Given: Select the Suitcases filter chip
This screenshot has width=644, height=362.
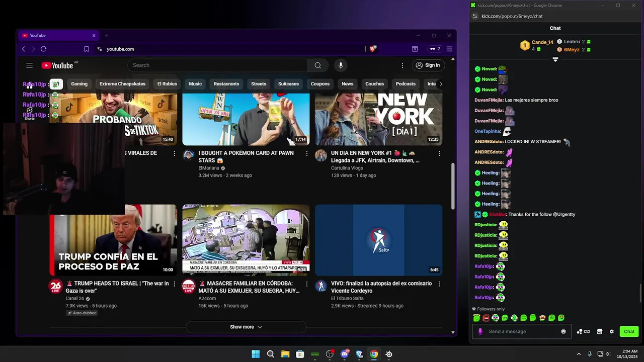Looking at the screenshot, I should pos(288,84).
